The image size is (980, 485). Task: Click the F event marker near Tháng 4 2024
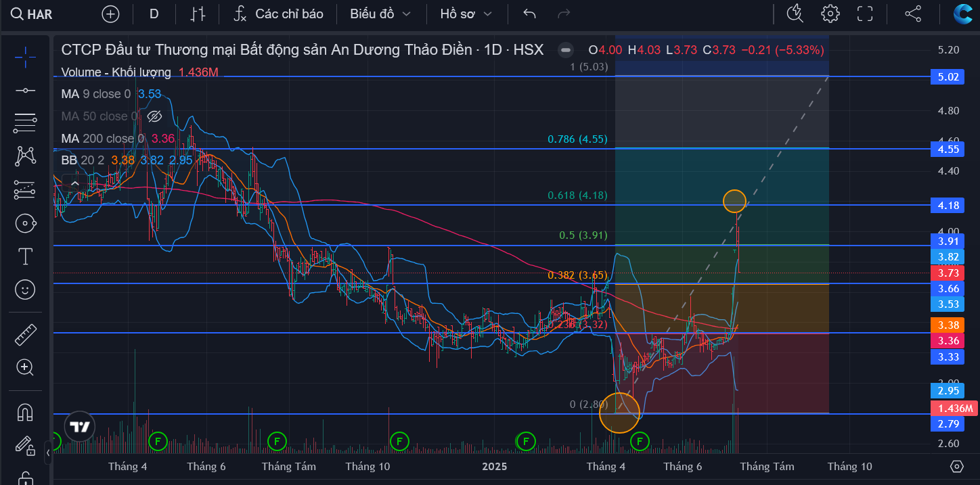pos(157,442)
